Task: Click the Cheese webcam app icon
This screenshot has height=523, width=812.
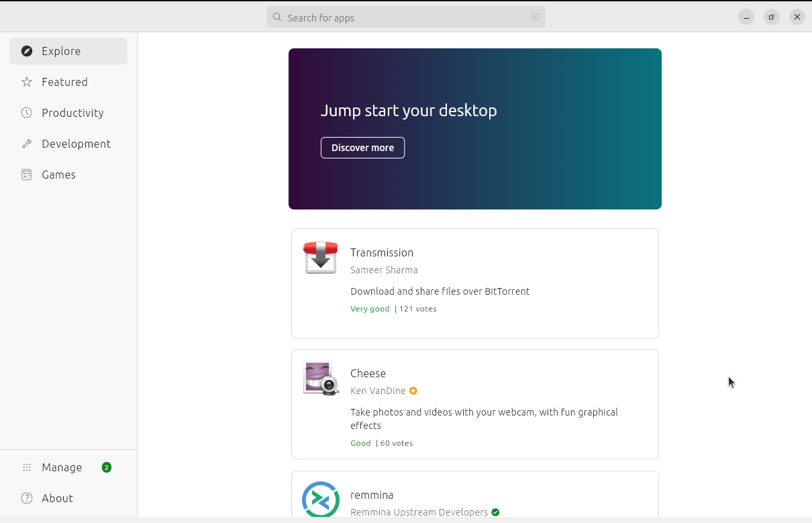Action: pos(320,378)
